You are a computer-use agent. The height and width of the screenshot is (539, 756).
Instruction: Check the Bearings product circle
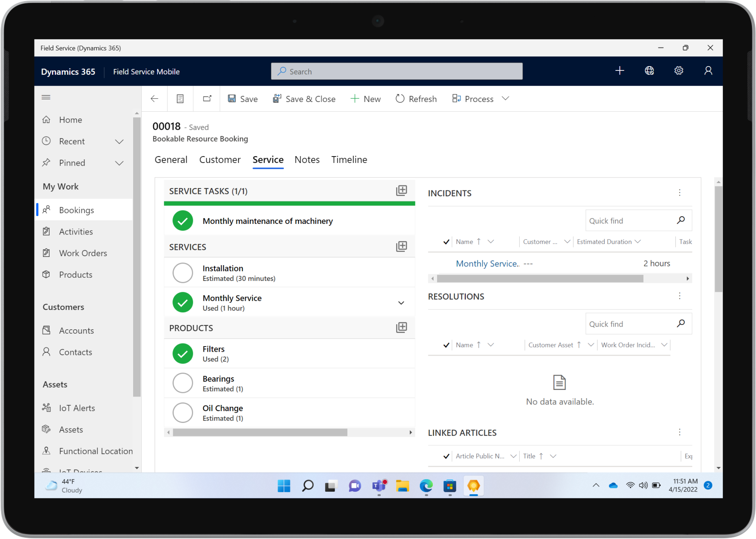click(x=182, y=382)
